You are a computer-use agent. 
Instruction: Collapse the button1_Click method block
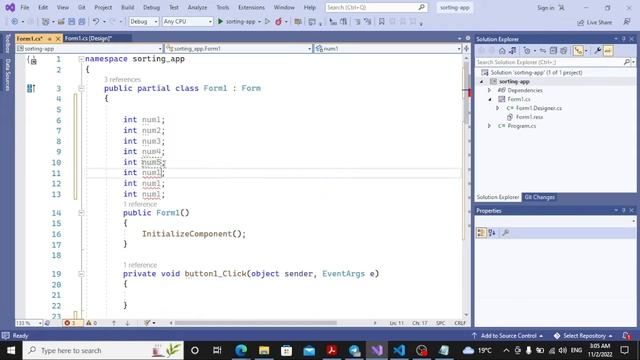coord(81,274)
